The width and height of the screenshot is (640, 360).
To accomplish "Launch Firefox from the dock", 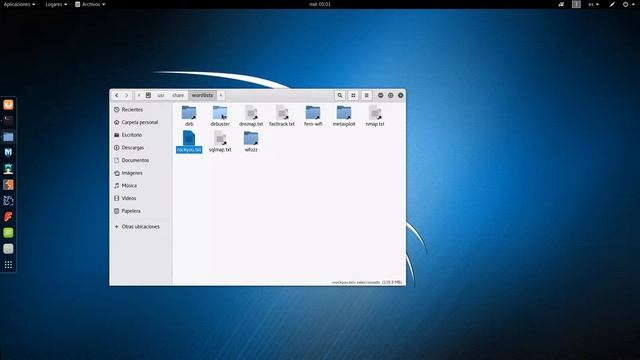I will point(8,105).
